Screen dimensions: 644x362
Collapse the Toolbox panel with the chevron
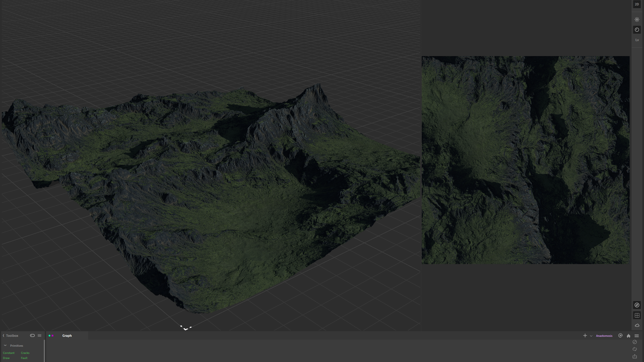pyautogui.click(x=4, y=336)
